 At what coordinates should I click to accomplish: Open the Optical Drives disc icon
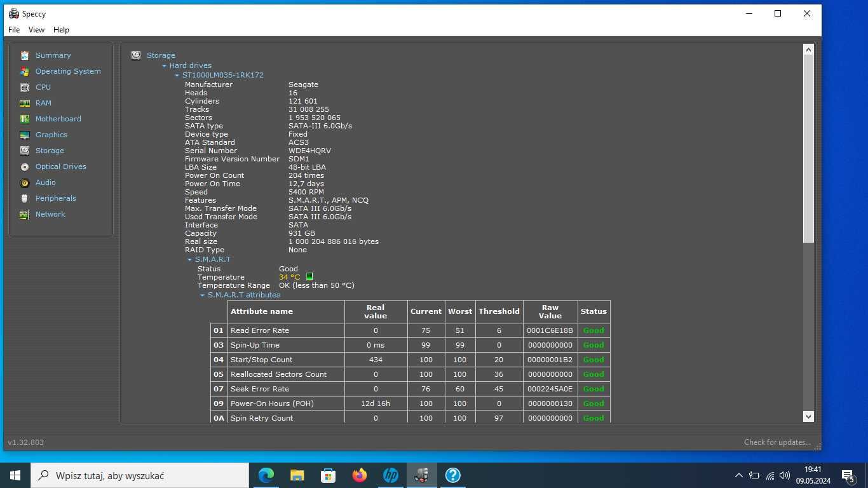pyautogui.click(x=24, y=166)
